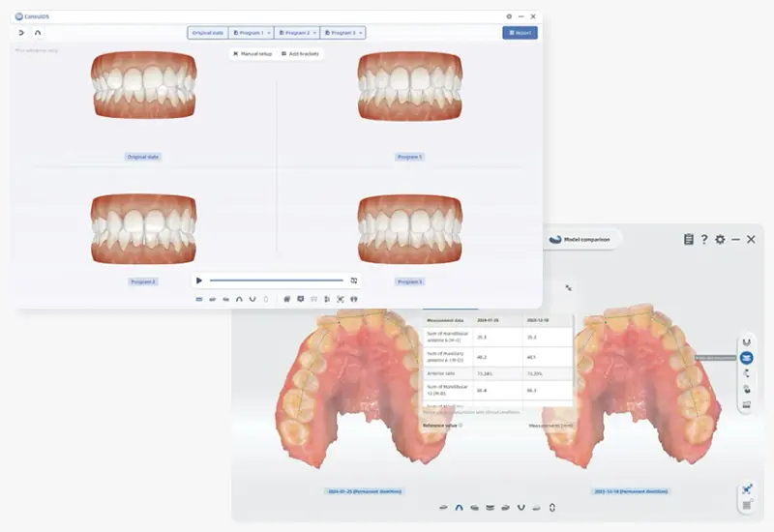Click the fourth icon in right side panel
The image size is (774, 532).
pos(746,390)
